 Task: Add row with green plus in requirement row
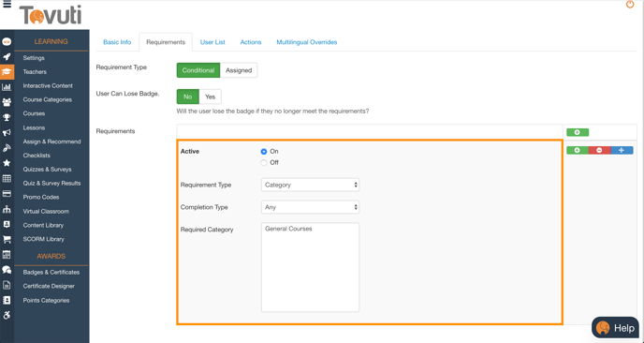pos(578,151)
